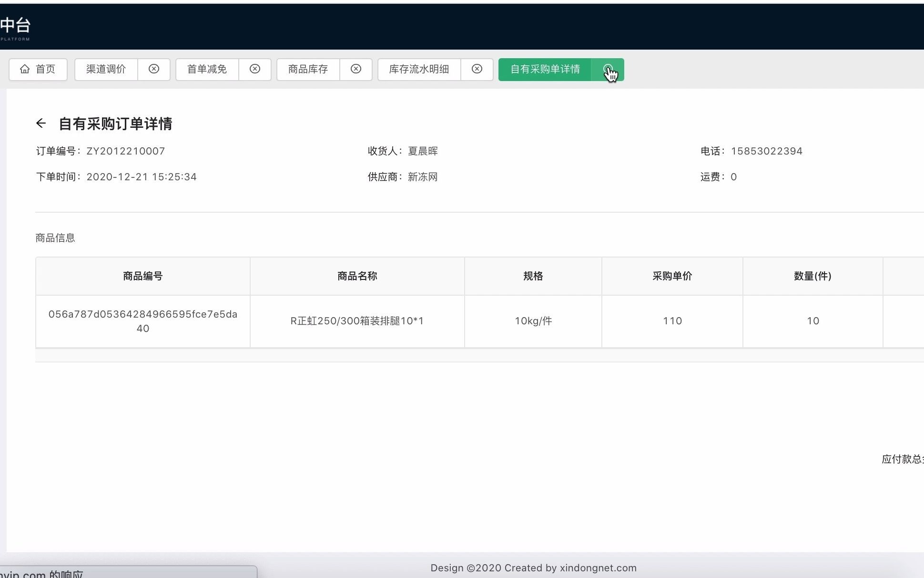924x578 pixels.
Task: Close the 库存流水明细 tab
Action: pyautogui.click(x=477, y=69)
